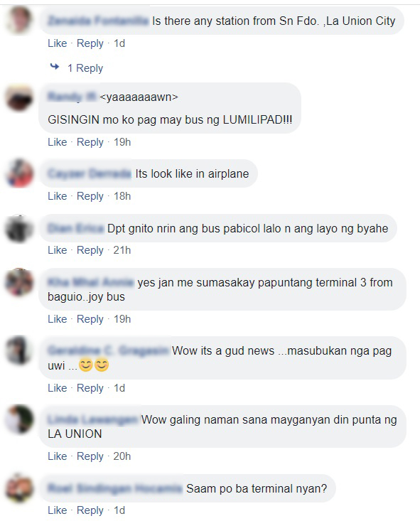Open profile picture beside airplane comment
This screenshot has width=420, height=521.
(x=19, y=173)
